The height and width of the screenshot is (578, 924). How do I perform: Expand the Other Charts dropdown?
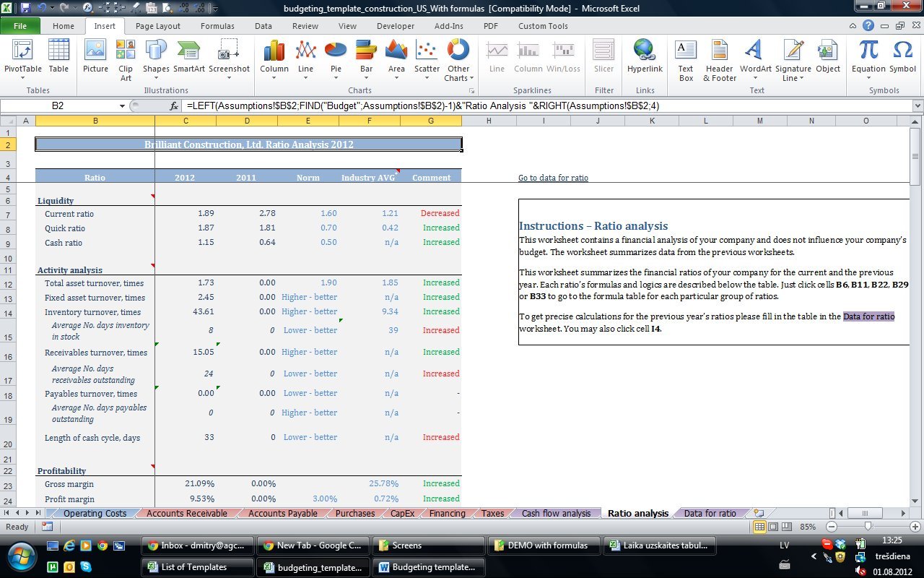(x=458, y=57)
